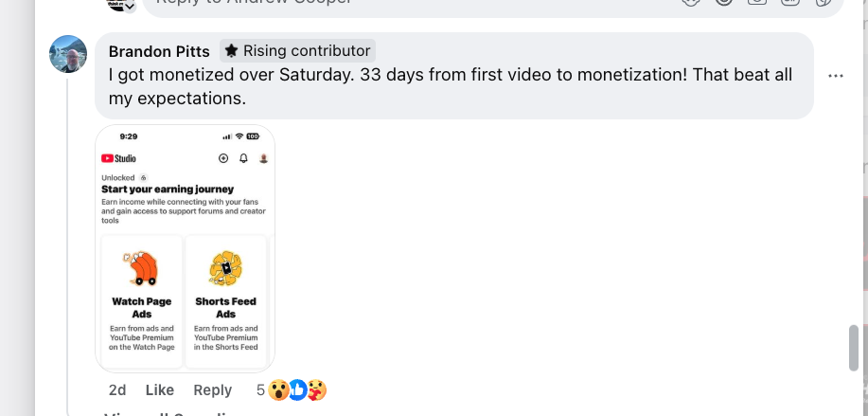
Task: Click the Rising contributor badge
Action: [x=298, y=51]
